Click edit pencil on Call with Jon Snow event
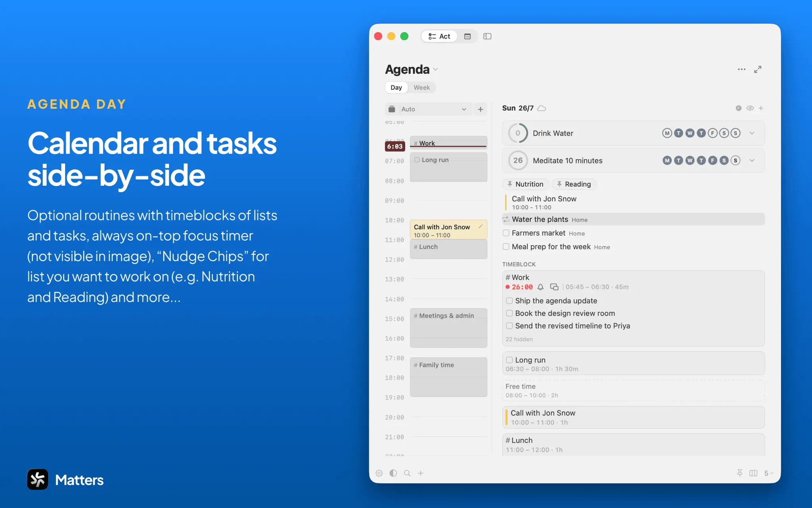The image size is (812, 508). click(481, 227)
